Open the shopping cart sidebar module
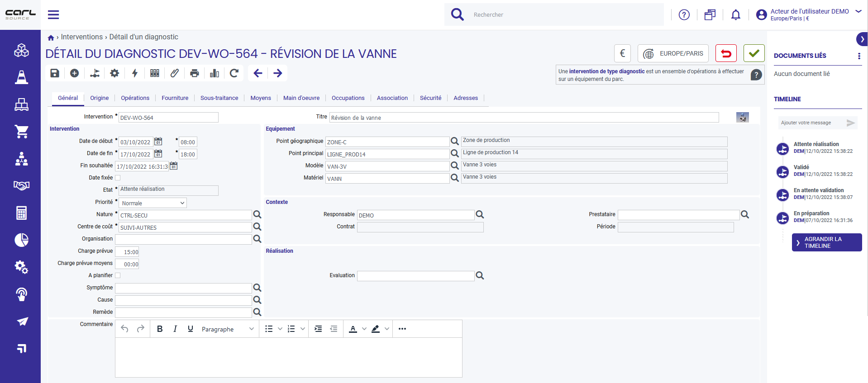 (x=21, y=132)
